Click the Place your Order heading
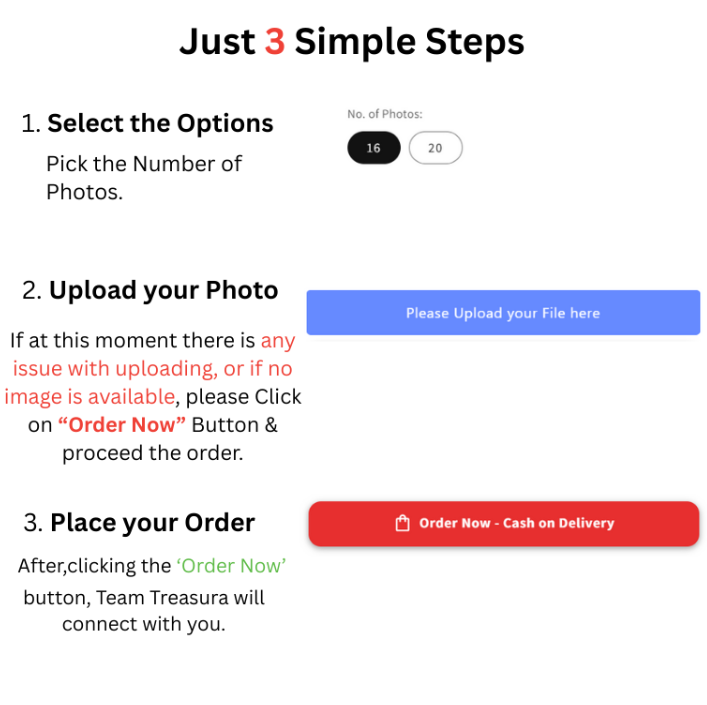Viewport: 707px width, 705px height. point(152,523)
